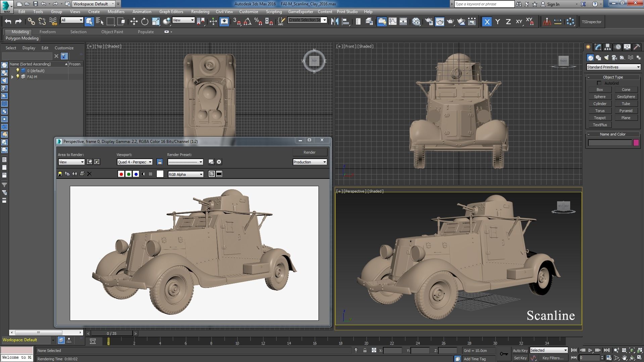Open the Material Editor icon

coord(416,22)
